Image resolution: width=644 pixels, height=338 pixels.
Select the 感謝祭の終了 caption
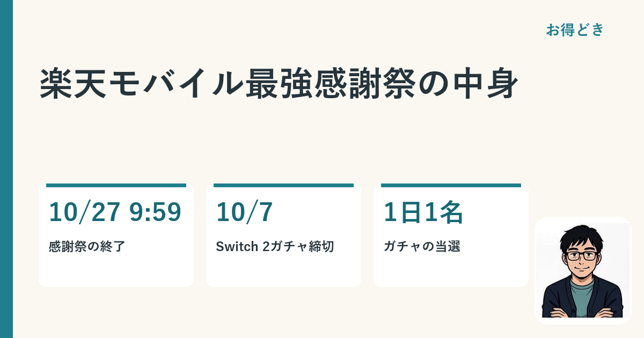click(x=87, y=247)
